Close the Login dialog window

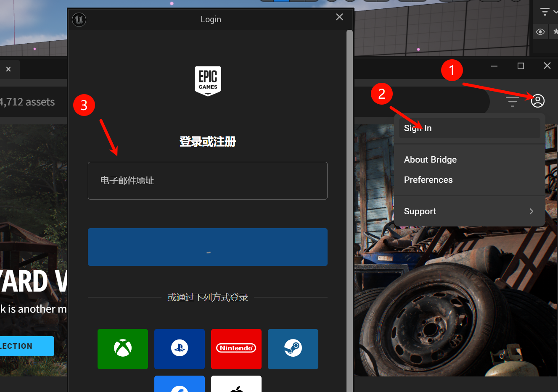[x=339, y=17]
